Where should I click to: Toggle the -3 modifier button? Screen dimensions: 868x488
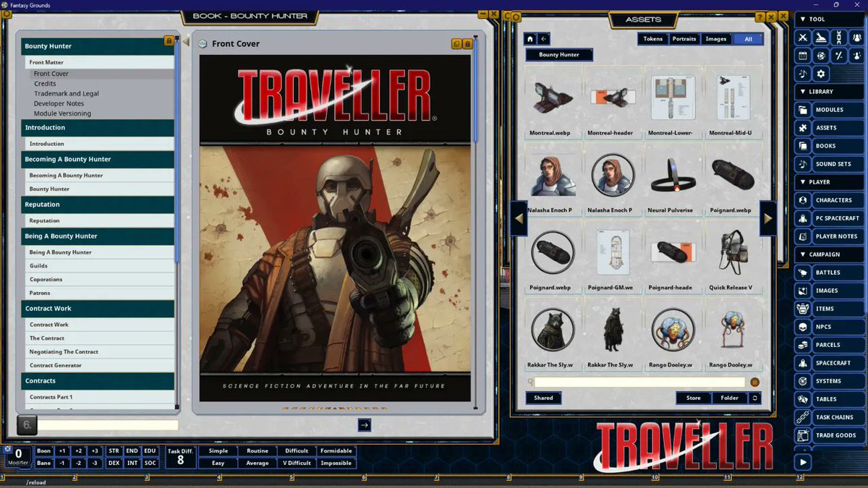pyautogui.click(x=95, y=463)
